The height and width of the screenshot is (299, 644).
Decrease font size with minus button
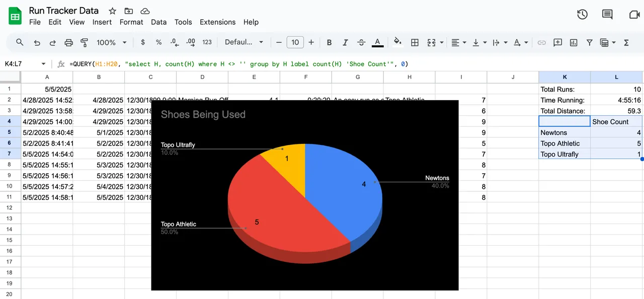click(279, 42)
